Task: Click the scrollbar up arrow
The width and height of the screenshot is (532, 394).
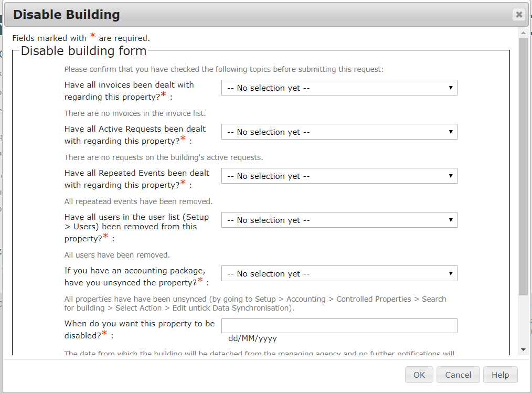Action: click(x=523, y=33)
